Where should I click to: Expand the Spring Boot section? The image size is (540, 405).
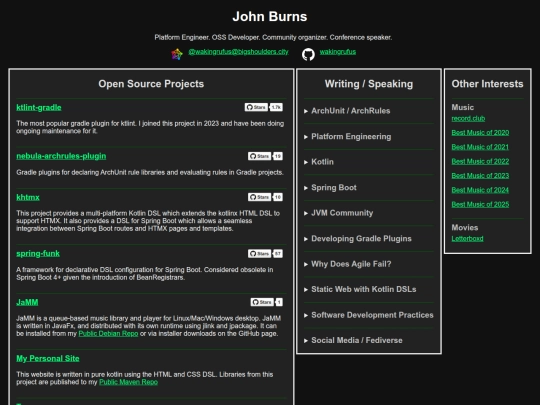[x=369, y=188]
